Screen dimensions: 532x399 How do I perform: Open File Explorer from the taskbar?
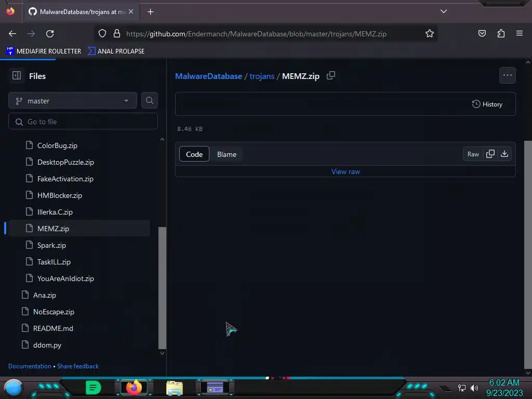[175, 388]
